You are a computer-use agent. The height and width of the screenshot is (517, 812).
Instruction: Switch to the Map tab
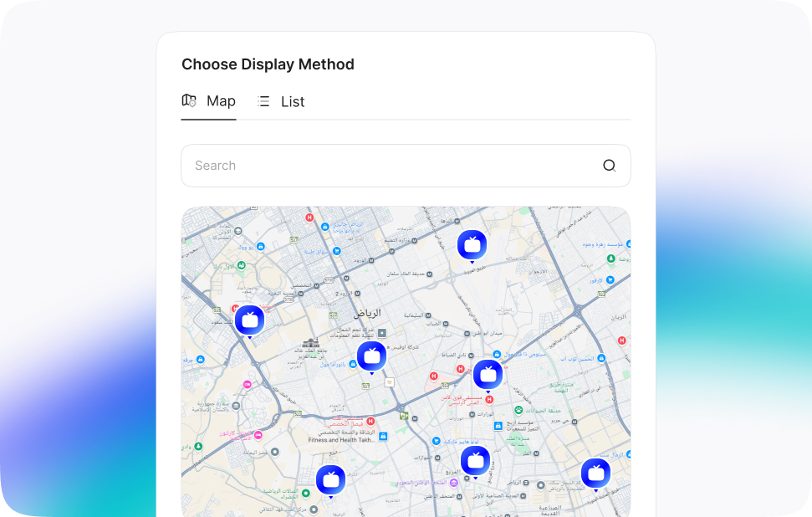point(209,101)
